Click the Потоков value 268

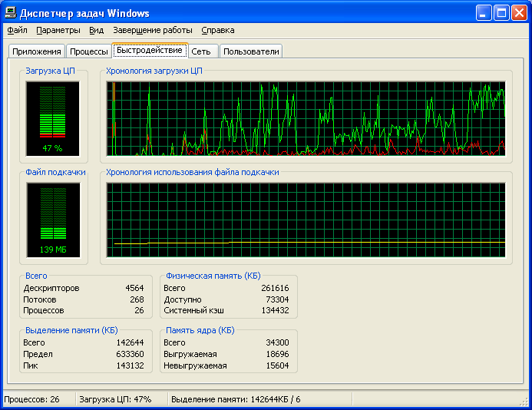click(x=137, y=299)
